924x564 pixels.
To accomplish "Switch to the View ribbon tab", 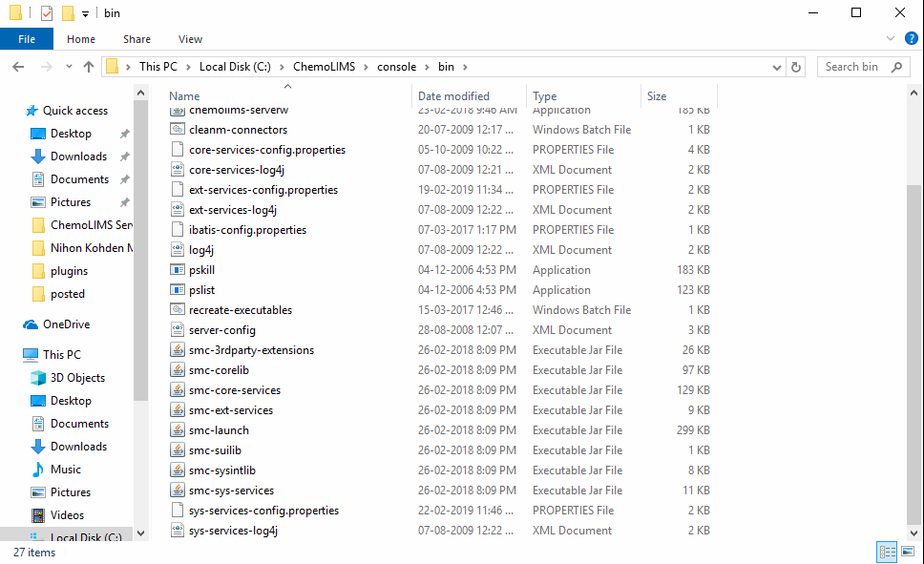I will (x=190, y=39).
